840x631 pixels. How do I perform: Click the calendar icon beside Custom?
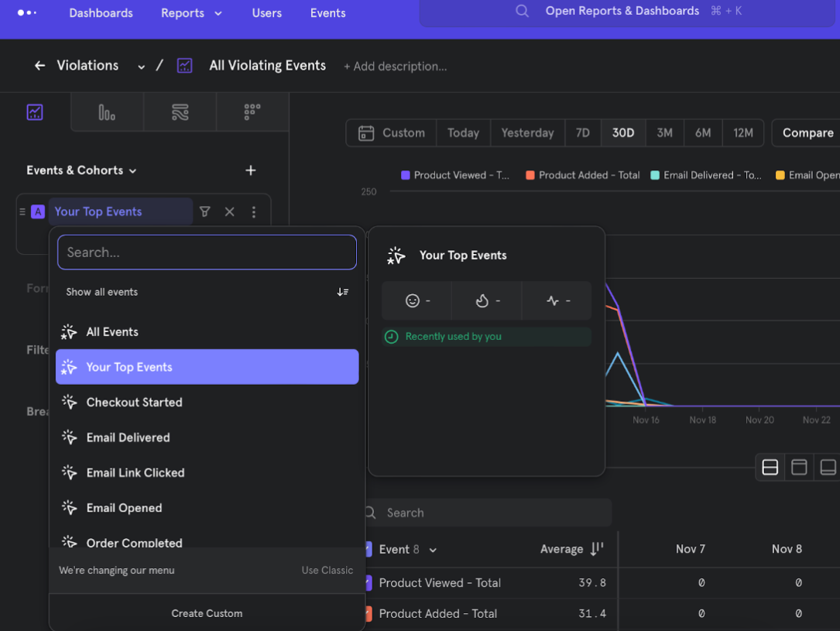coord(365,132)
